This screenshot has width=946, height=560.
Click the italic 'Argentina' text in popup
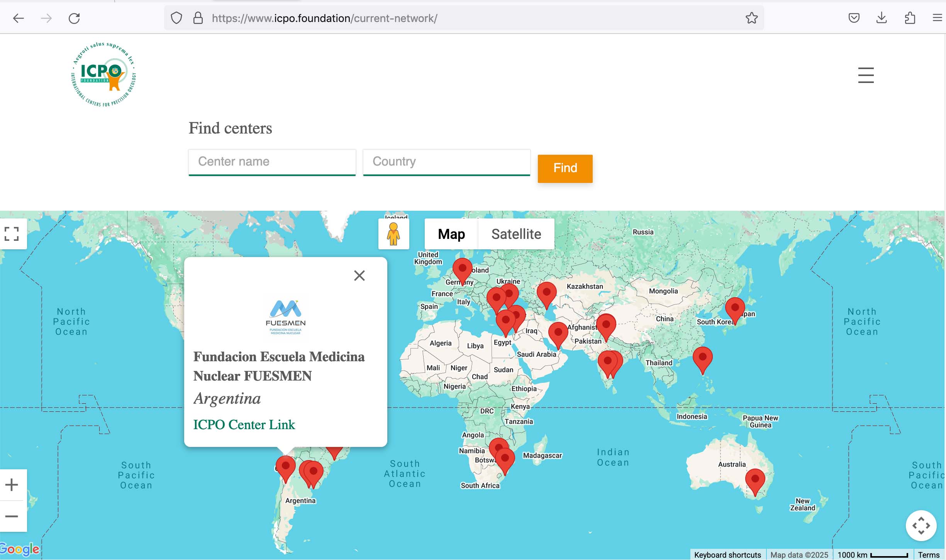click(x=227, y=398)
